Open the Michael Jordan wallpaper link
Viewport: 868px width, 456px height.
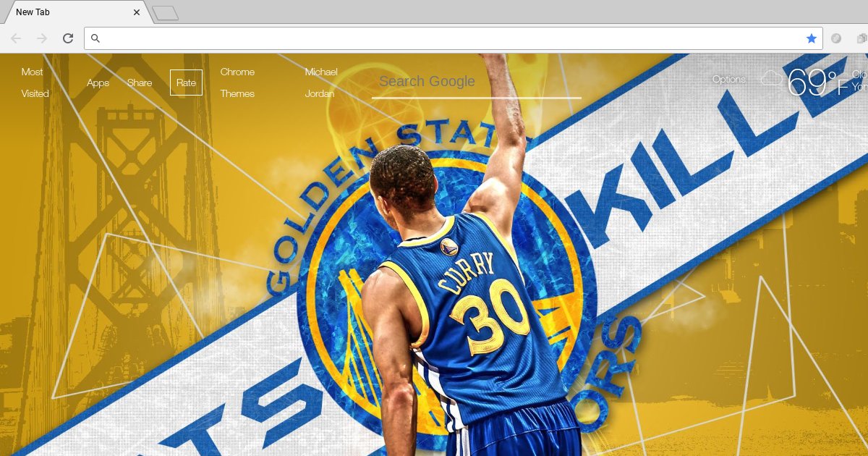coord(320,83)
